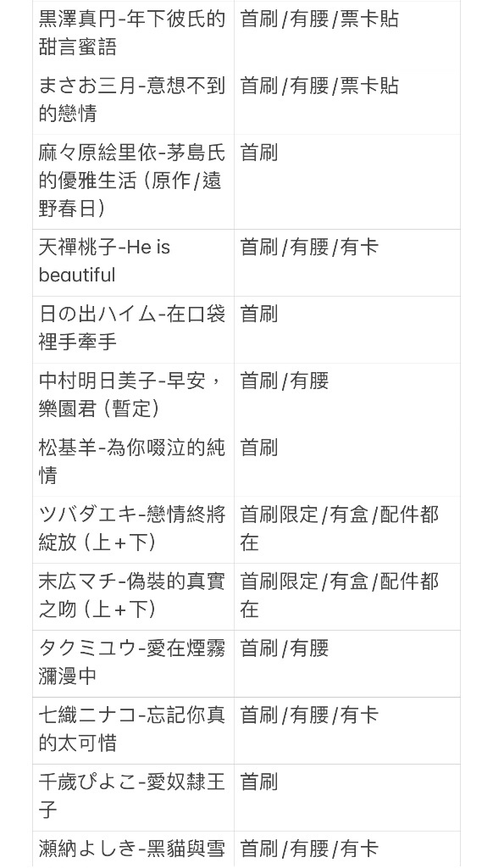Click 首刷/有腰 beside タクミユウ

pyautogui.click(x=285, y=648)
